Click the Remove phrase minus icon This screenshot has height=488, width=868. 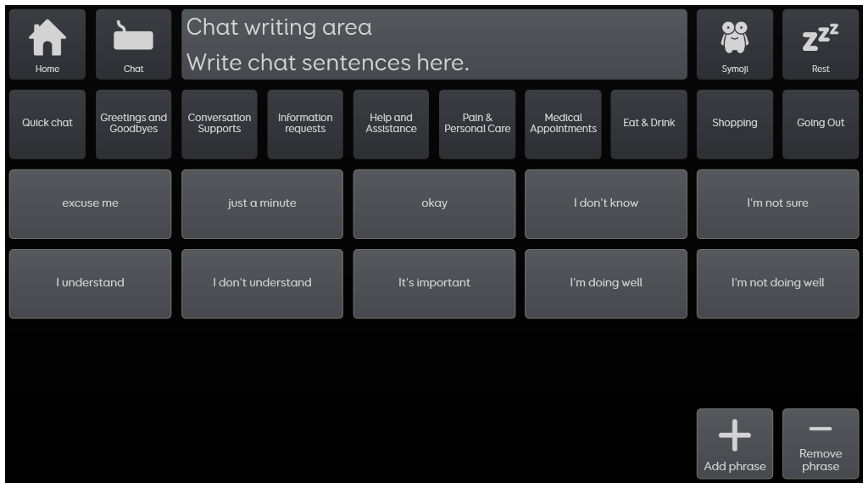[x=821, y=430]
